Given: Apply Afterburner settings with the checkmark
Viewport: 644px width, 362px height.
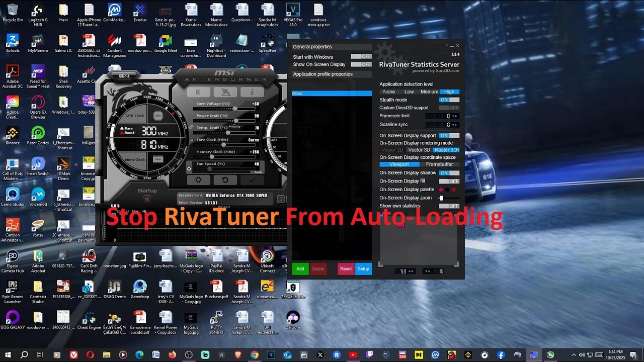Looking at the screenshot, I should (252, 180).
